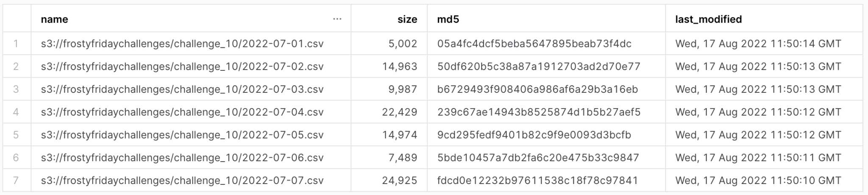
Task: Select row number 7
Action: (x=16, y=181)
